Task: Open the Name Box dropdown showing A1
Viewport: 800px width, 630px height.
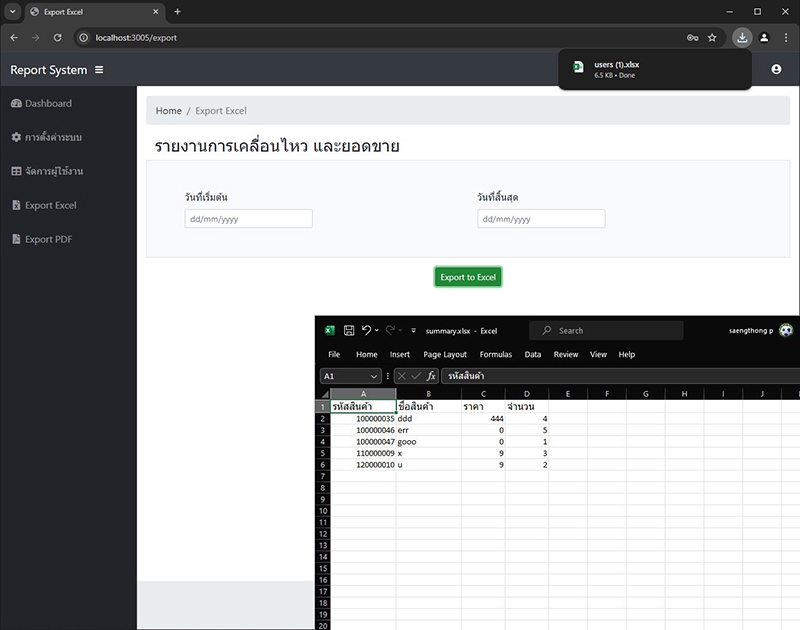Action: [374, 375]
